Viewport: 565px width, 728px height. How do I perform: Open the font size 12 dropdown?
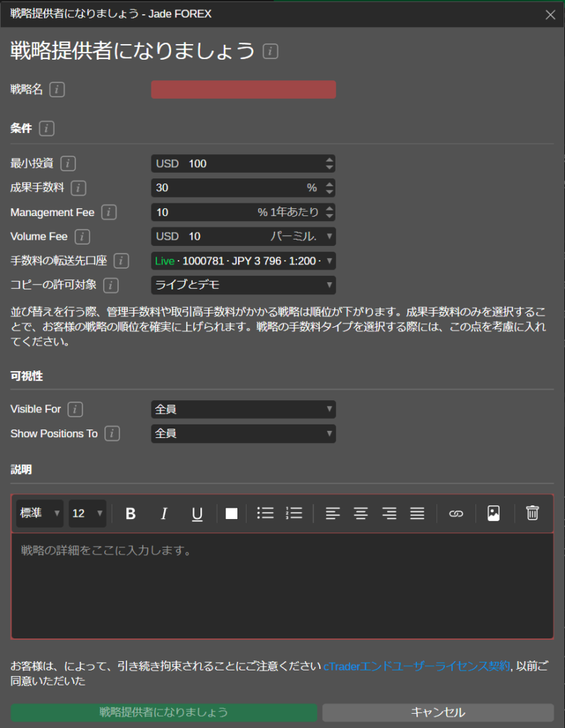click(87, 513)
